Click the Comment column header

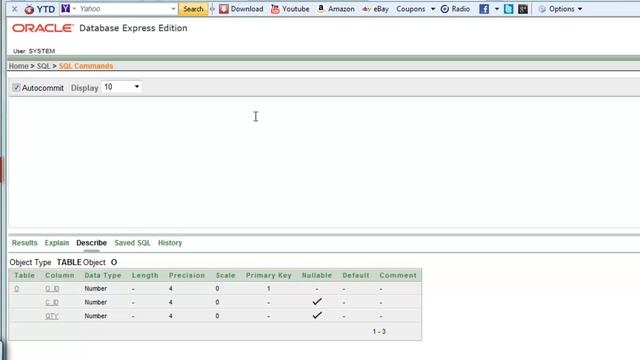pyautogui.click(x=398, y=276)
